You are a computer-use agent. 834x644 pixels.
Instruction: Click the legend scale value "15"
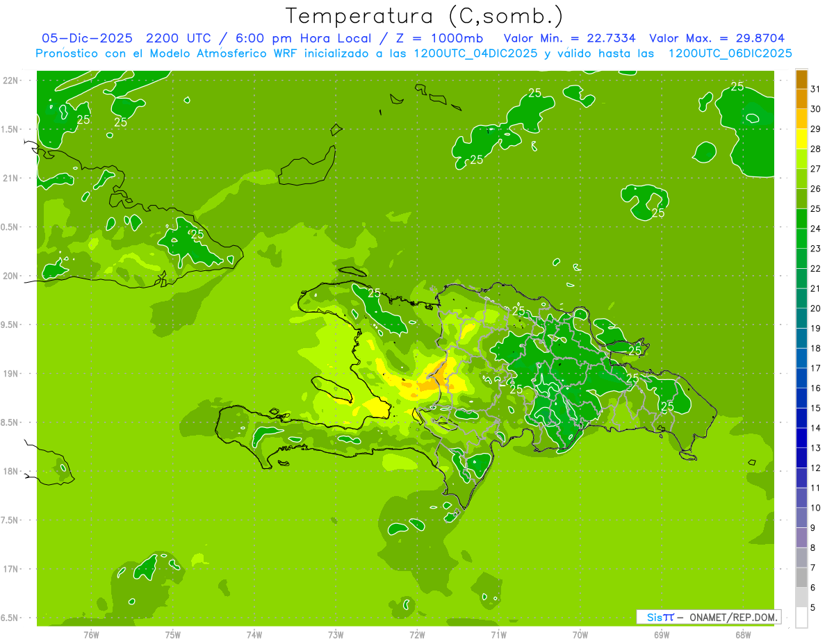[815, 408]
